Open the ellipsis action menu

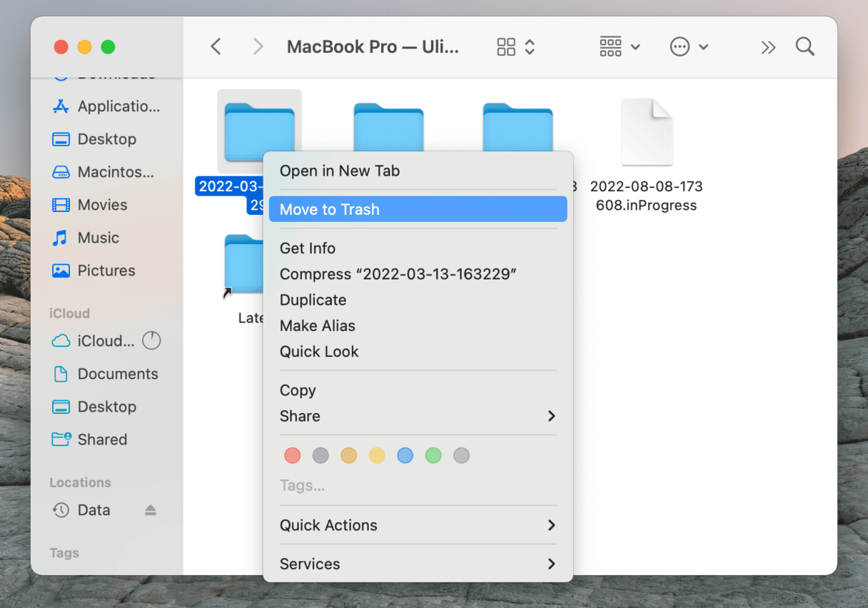coord(688,47)
